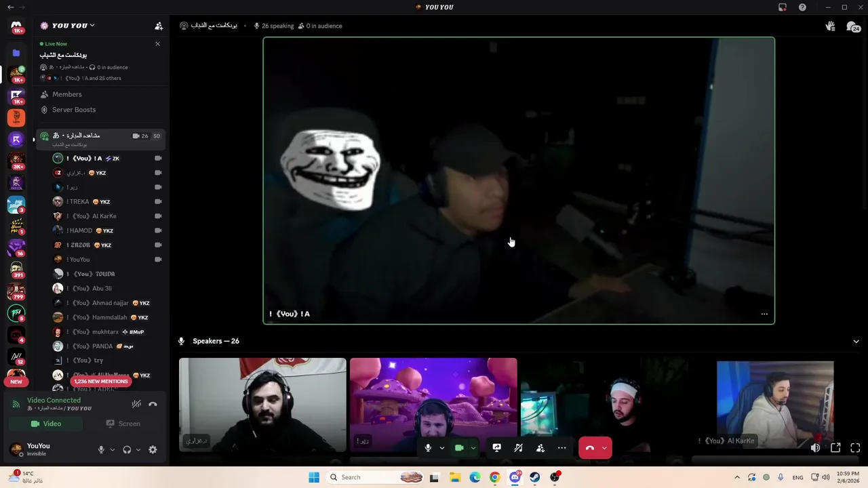Open the inbox icon with 24 badge
The height and width of the screenshot is (488, 868).
pos(852,26)
